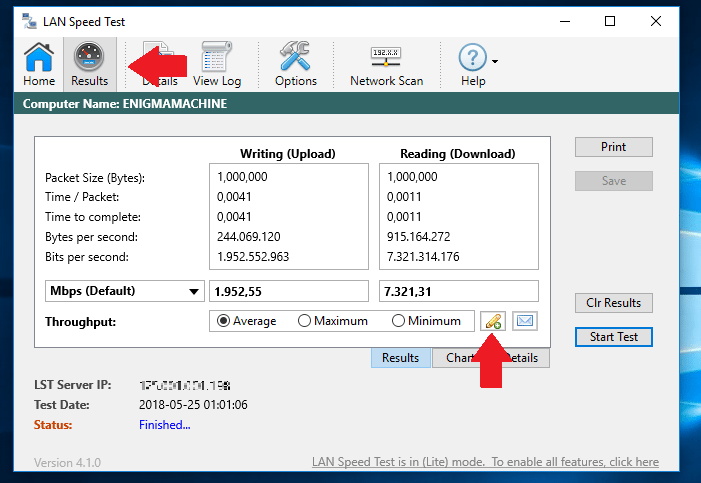Open the Results gauge toolbar item
The height and width of the screenshot is (483, 701).
(89, 64)
